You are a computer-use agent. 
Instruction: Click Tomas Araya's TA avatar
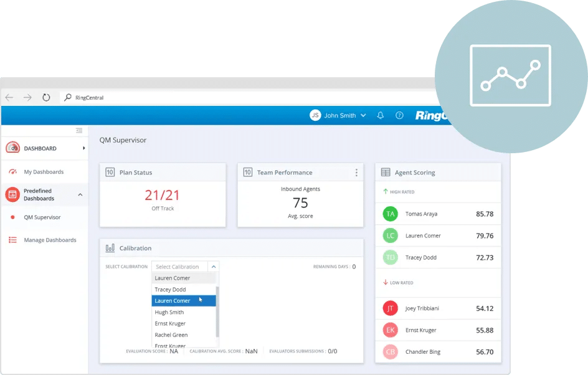[x=390, y=214]
